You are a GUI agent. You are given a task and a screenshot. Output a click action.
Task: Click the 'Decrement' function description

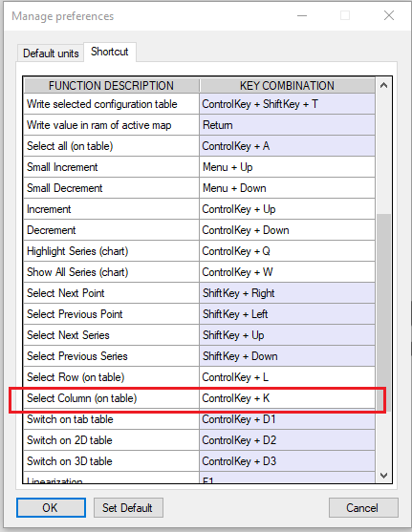(112, 230)
